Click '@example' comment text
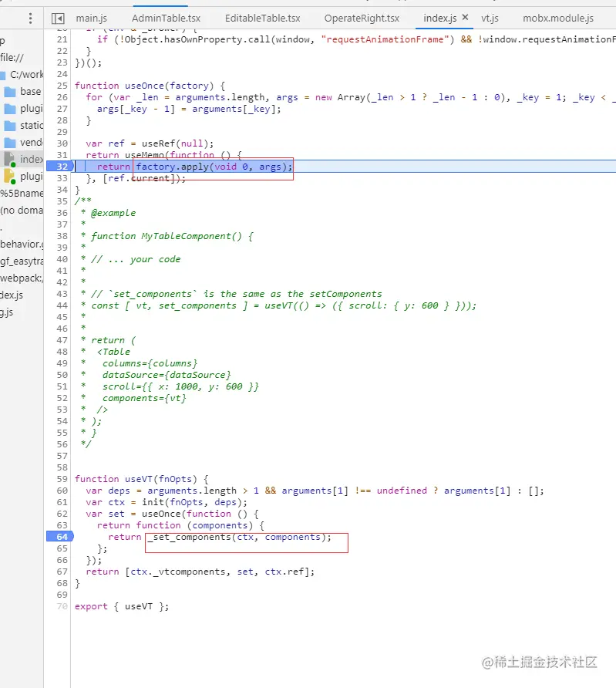Image resolution: width=616 pixels, height=688 pixels. tap(113, 213)
